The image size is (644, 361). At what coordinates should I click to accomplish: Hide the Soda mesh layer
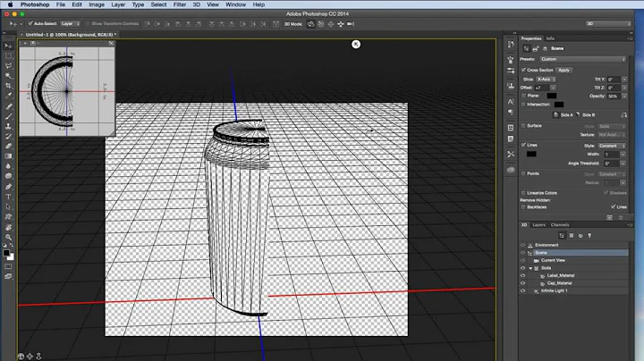click(523, 268)
